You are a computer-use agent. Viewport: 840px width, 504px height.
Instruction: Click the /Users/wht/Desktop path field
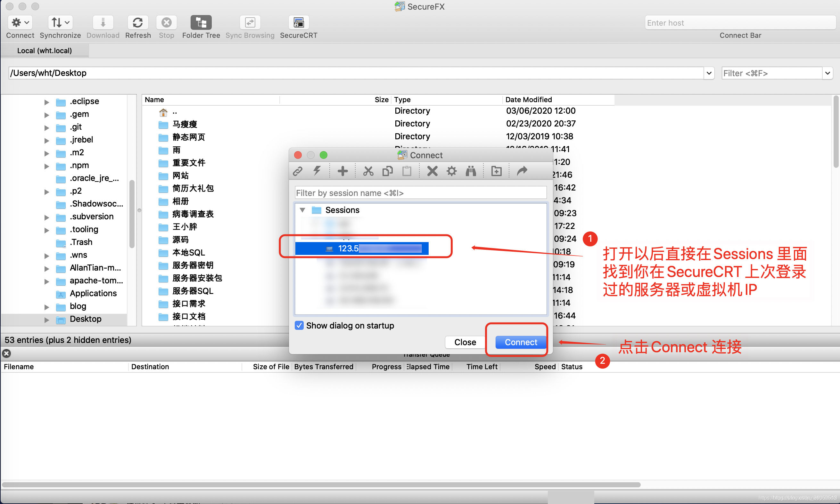click(356, 73)
